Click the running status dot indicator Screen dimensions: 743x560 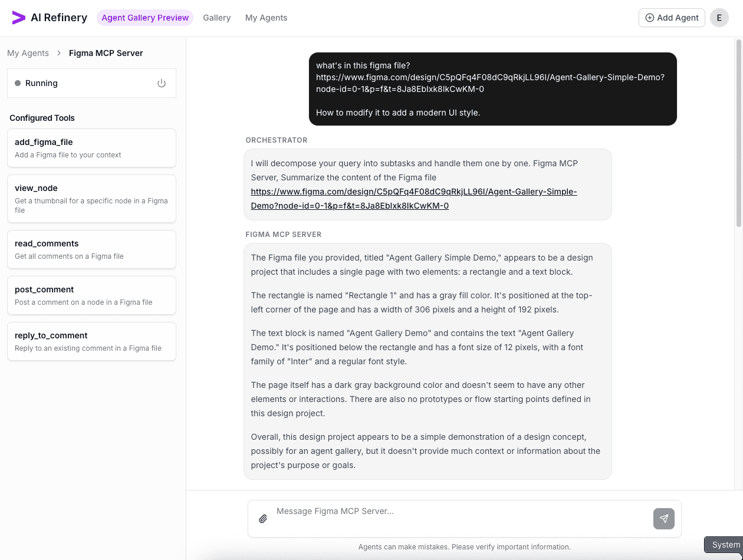click(18, 83)
